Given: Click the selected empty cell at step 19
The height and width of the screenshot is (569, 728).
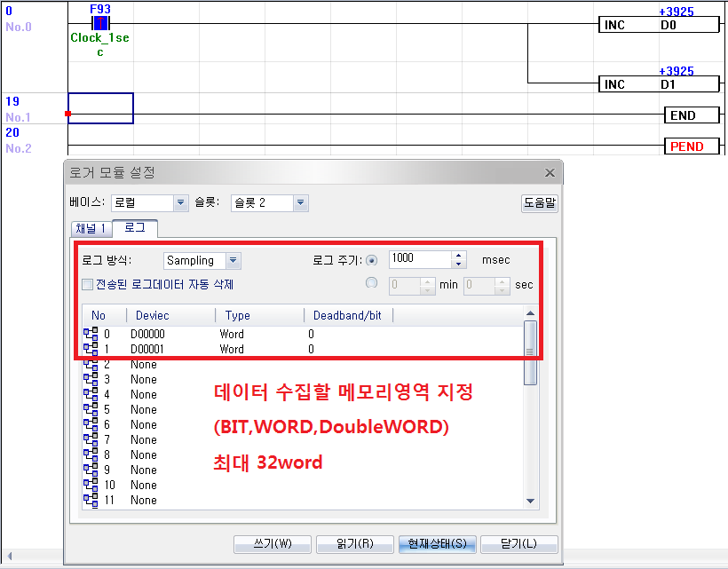Looking at the screenshot, I should point(100,108).
